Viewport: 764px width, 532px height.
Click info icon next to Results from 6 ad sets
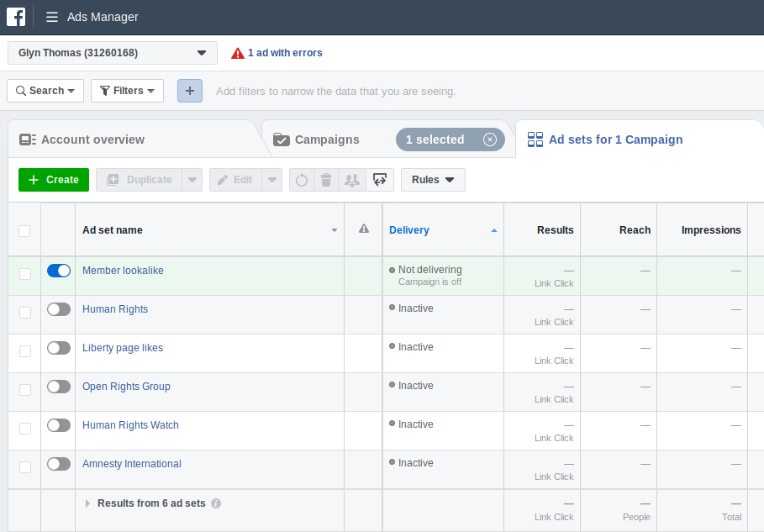click(216, 503)
